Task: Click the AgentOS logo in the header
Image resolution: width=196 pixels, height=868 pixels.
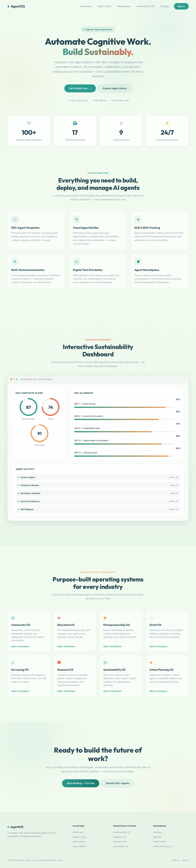Action: 16,6
